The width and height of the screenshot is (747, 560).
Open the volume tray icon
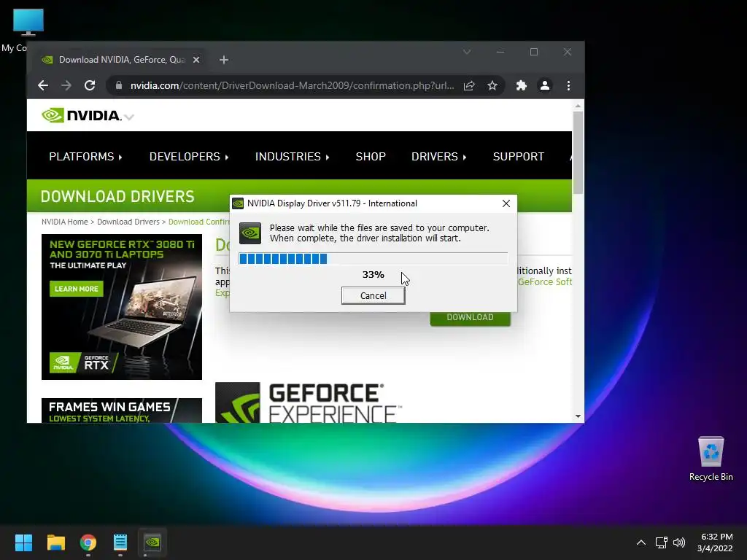click(x=679, y=542)
